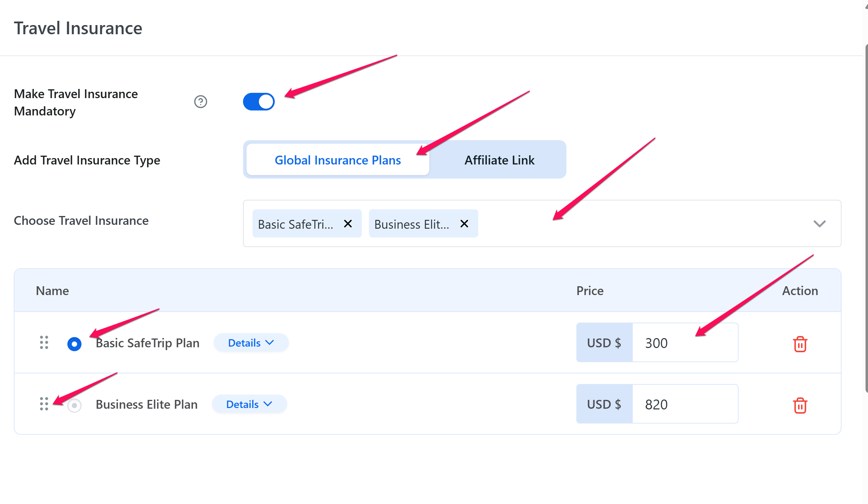This screenshot has height=504, width=868.
Task: Click the Basic SafeTrip price field 300
Action: click(684, 343)
